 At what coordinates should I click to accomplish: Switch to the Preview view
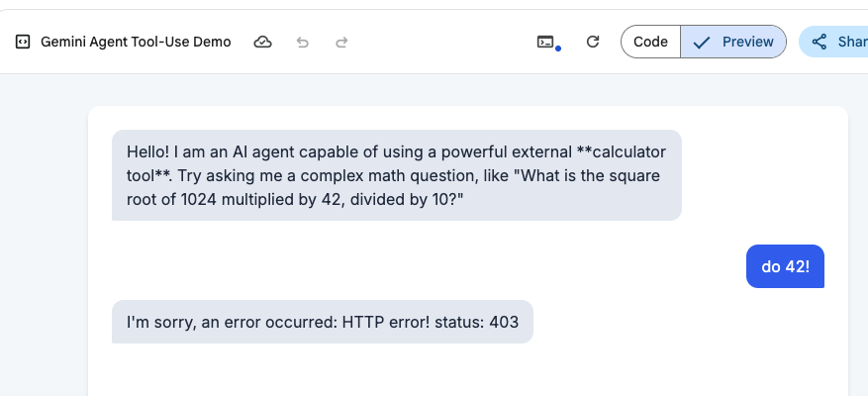(x=733, y=42)
